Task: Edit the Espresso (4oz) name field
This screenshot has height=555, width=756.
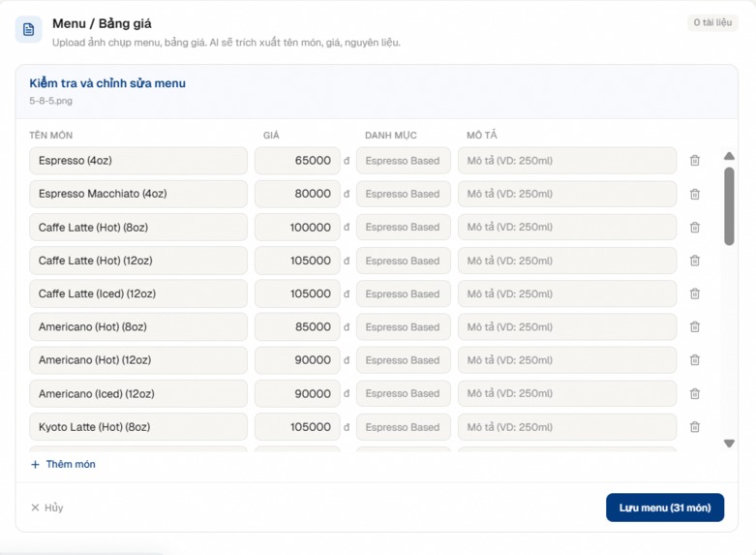Action: click(138, 160)
